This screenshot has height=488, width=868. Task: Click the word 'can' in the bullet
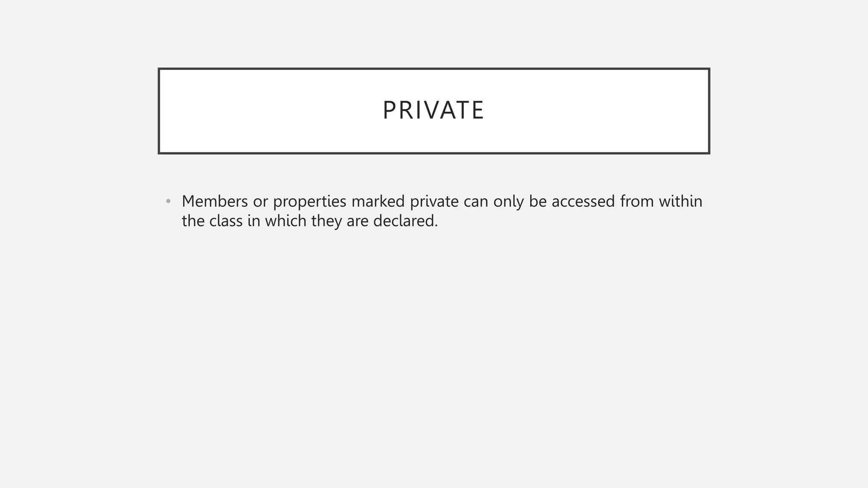click(476, 202)
